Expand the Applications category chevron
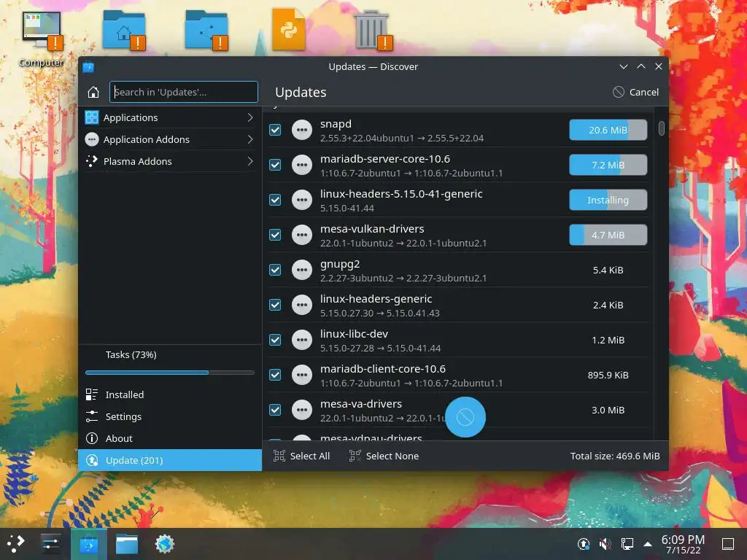 (x=250, y=117)
